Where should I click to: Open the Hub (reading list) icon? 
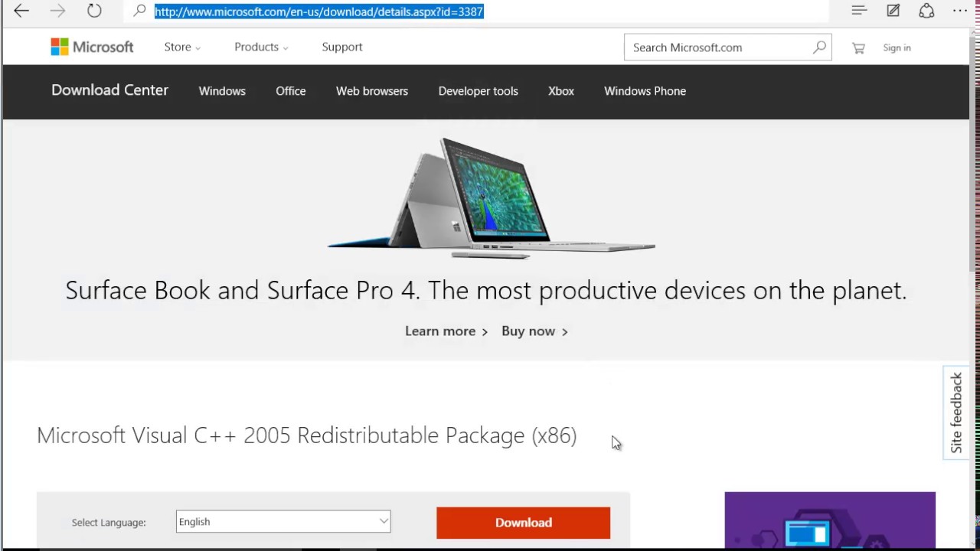tap(858, 11)
